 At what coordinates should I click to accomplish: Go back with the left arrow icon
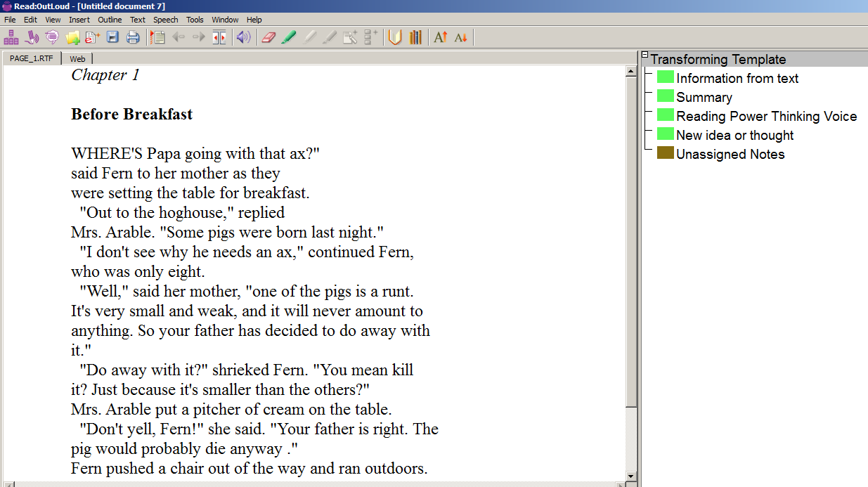pos(179,37)
